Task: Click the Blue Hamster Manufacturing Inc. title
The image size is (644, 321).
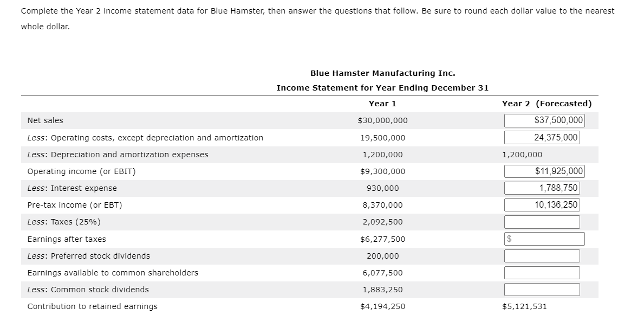Action: [x=382, y=72]
